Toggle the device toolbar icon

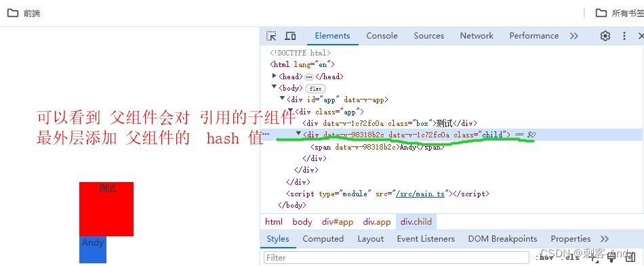coord(290,36)
